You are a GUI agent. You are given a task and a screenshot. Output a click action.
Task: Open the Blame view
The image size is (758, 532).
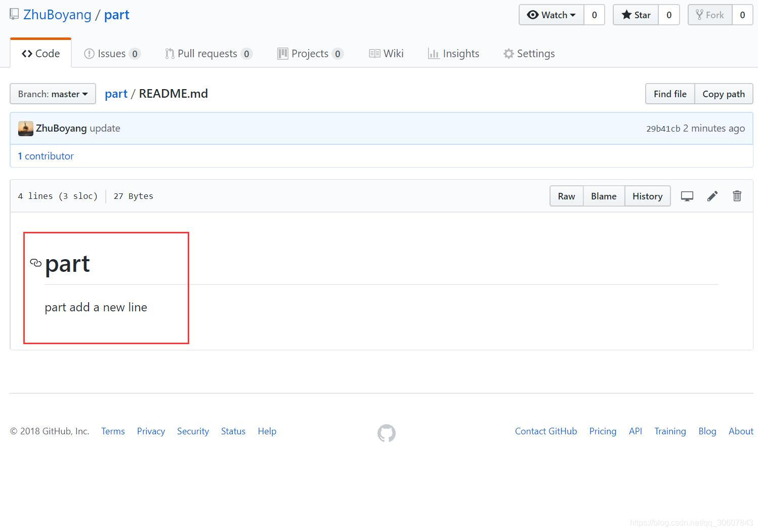604,196
